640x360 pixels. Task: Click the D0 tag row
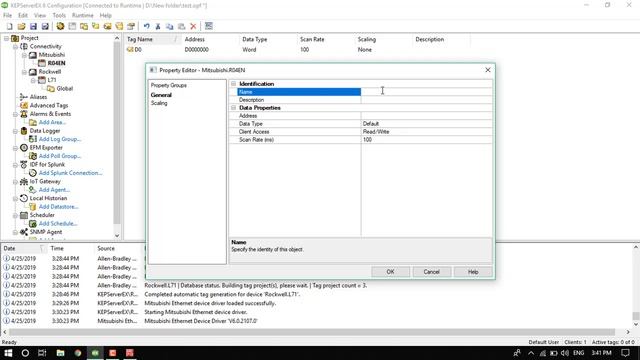pos(298,50)
